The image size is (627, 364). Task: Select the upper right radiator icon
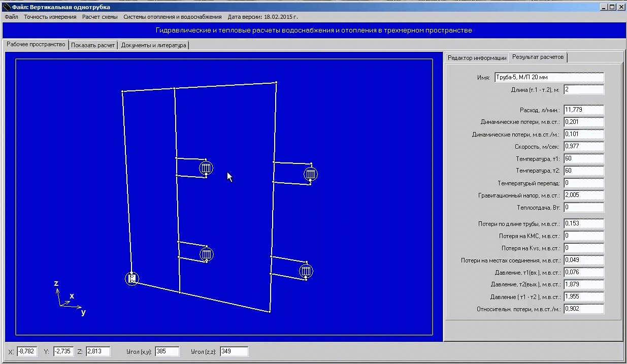311,174
